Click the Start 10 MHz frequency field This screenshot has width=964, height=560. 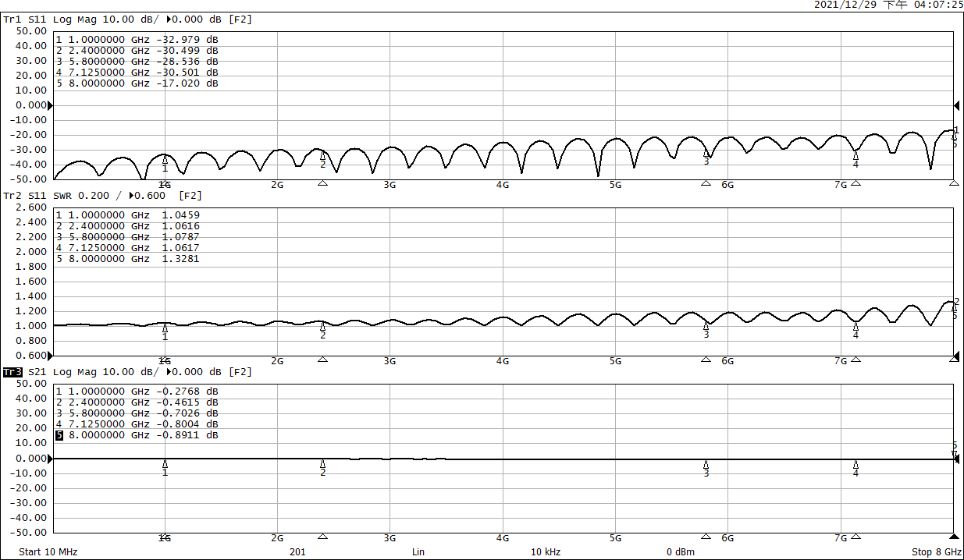pos(48,552)
